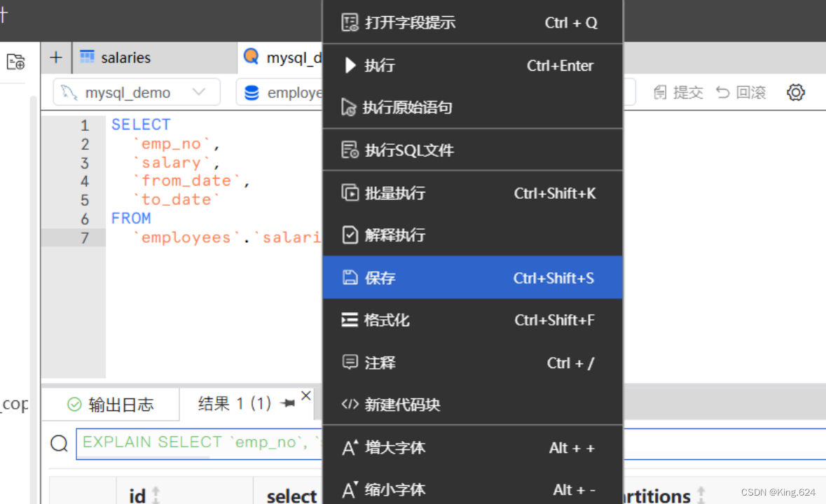Click the pin icon on 结果 1 tab

tap(288, 403)
